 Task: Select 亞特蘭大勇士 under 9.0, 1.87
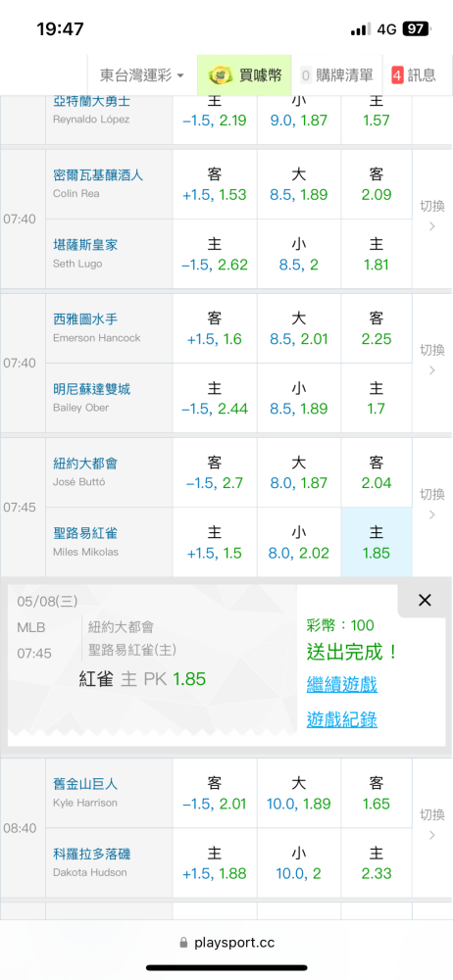(x=298, y=119)
